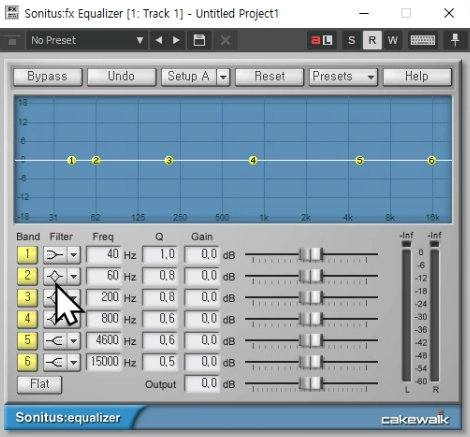Click band 1 Q value field 1,0
This screenshot has height=437, width=470.
[x=160, y=255]
